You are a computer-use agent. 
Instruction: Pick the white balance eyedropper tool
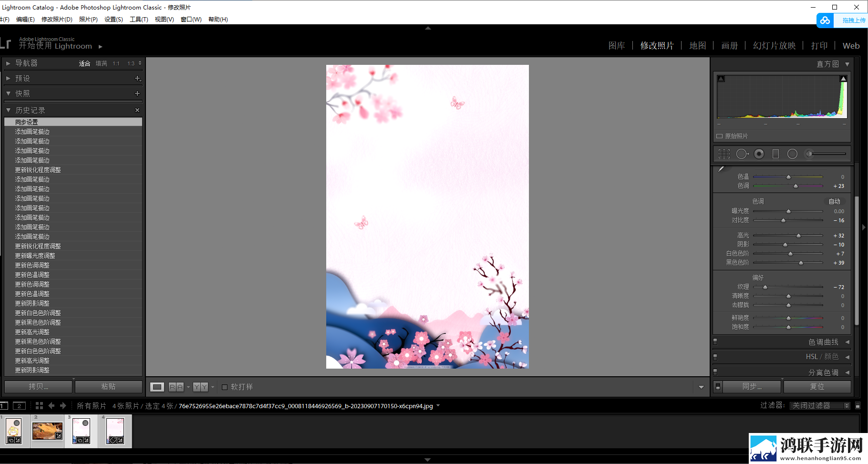point(721,169)
